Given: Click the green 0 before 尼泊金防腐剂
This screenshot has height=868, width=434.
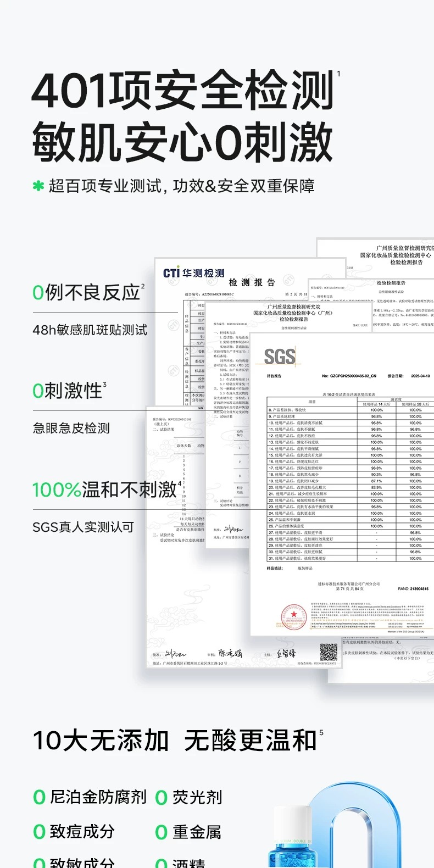Looking at the screenshot, I should coord(39,797).
